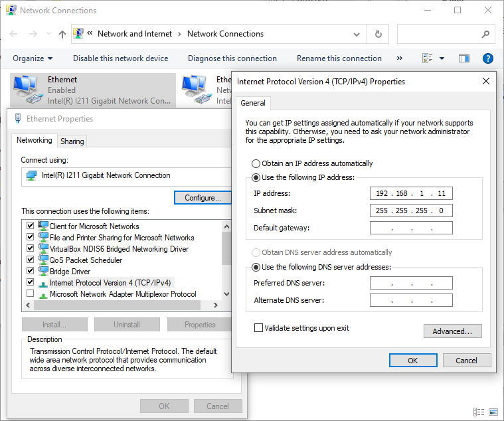Open the Organize menu
The width and height of the screenshot is (504, 421).
(33, 58)
